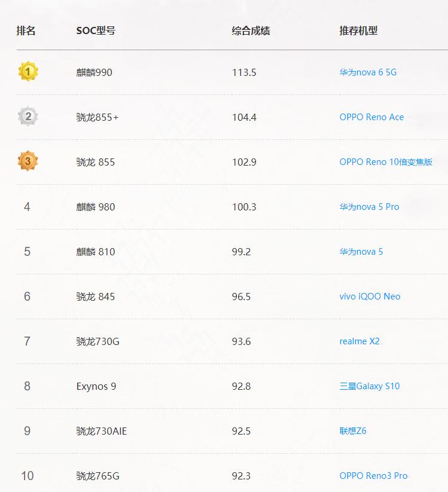The image size is (448, 492).
Task: Select the 骁龙 855 SOC name
Action: coord(96,162)
